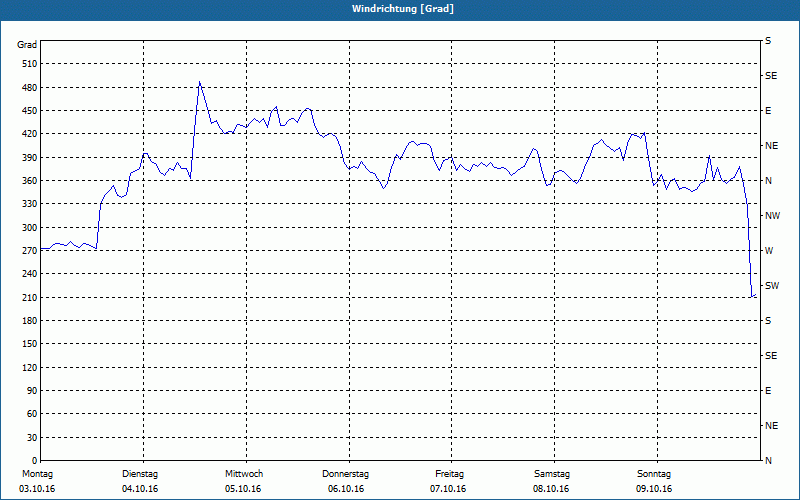Click the 'Dienstag' day label
This screenshot has height=500, width=800.
(x=140, y=474)
